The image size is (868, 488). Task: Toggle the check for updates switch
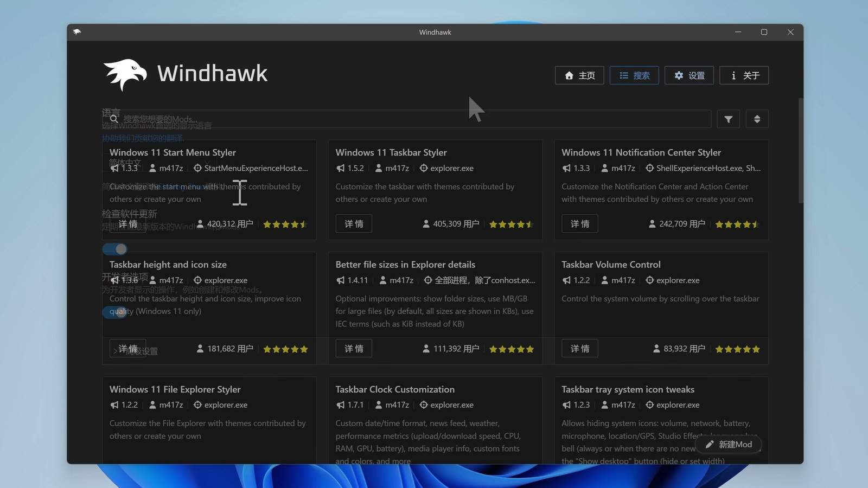click(115, 249)
